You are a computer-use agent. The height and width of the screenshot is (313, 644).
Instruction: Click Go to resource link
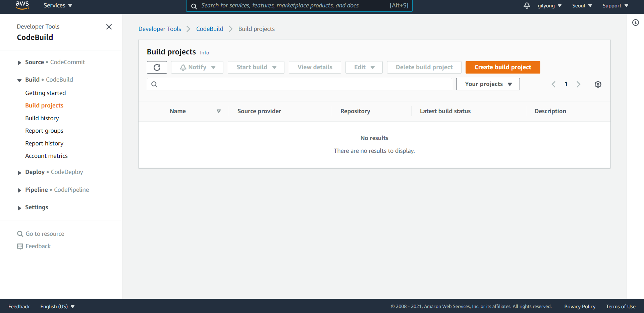tap(45, 234)
